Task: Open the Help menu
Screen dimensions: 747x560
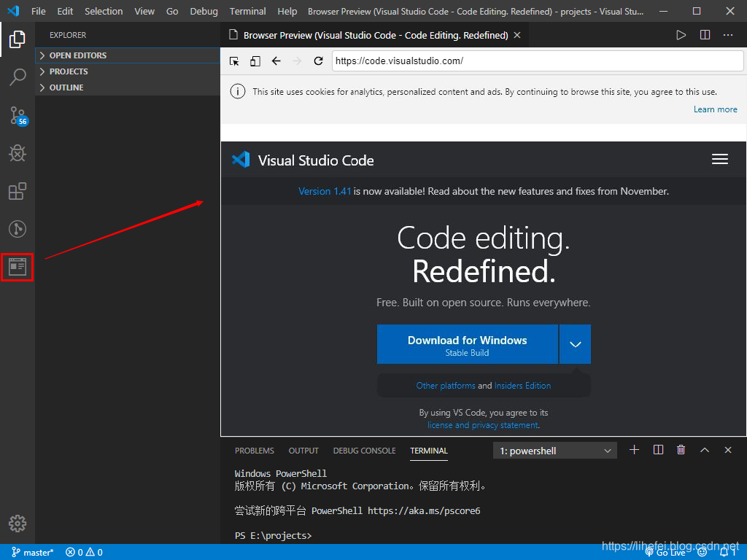Action: tap(287, 11)
